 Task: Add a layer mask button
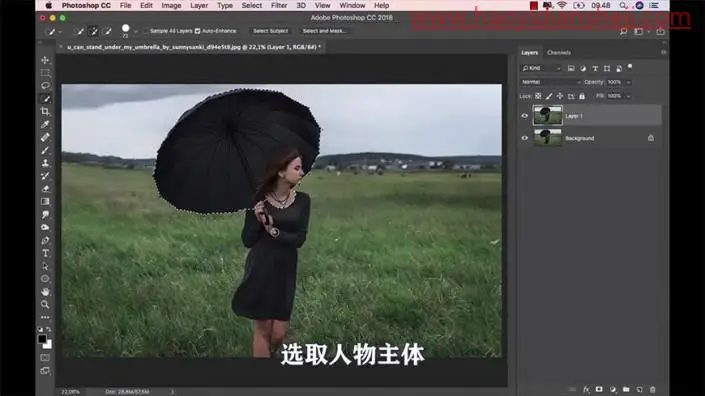[x=599, y=389]
